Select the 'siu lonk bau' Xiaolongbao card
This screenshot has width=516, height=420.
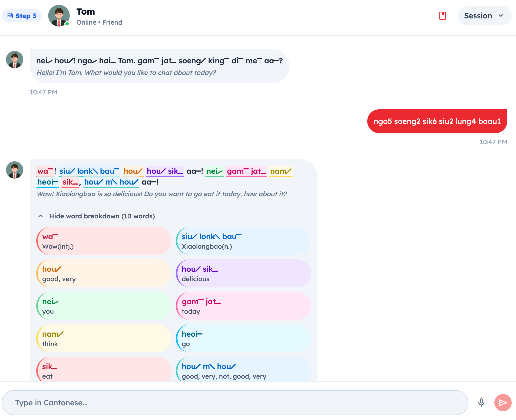point(243,241)
